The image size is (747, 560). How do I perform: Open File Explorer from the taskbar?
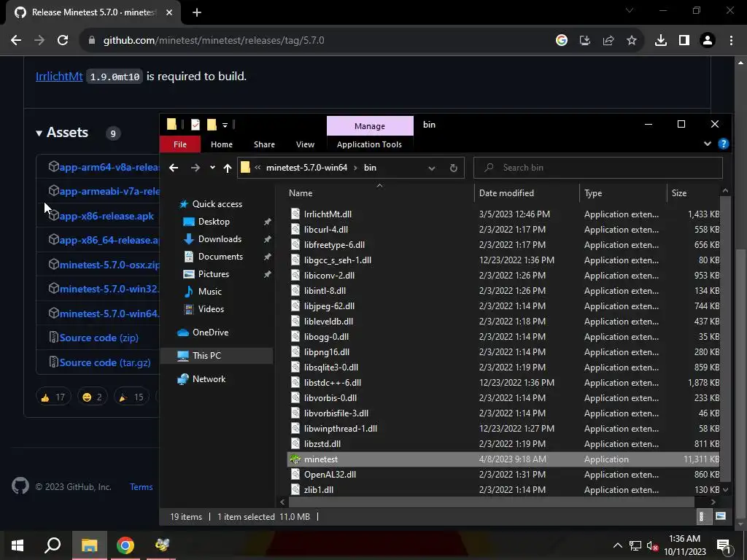coord(89,545)
